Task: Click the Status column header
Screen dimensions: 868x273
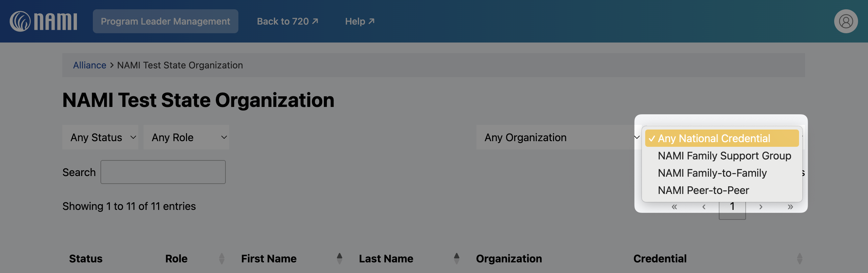Action: coord(86,258)
